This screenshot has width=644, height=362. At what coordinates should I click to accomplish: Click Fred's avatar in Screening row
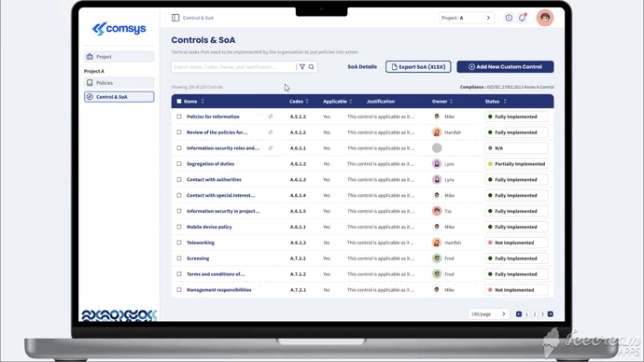437,258
